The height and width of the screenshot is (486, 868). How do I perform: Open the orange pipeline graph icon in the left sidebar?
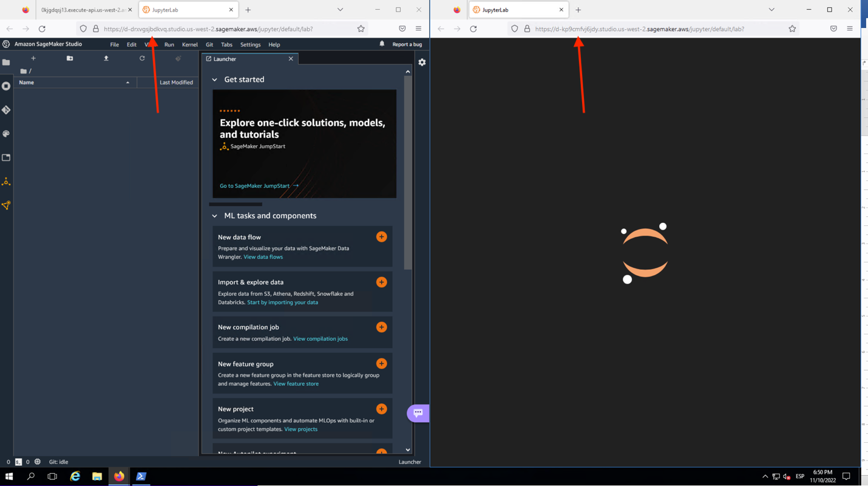[x=6, y=205]
